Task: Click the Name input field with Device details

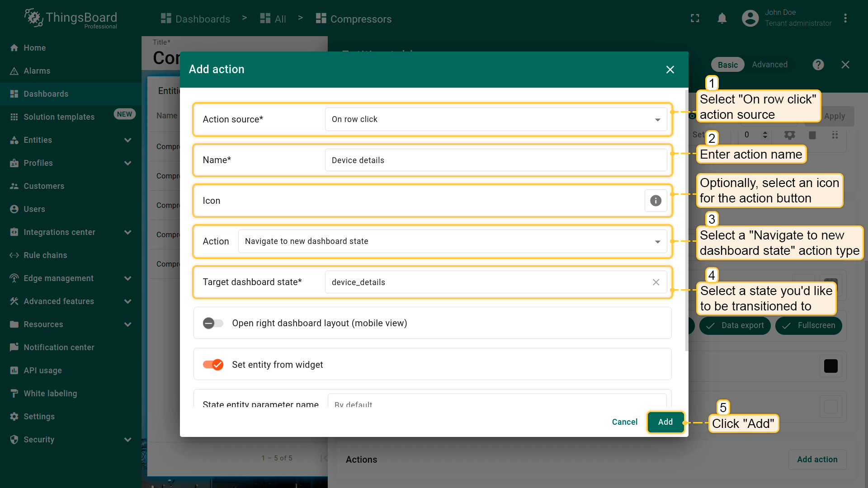Action: pos(495,160)
